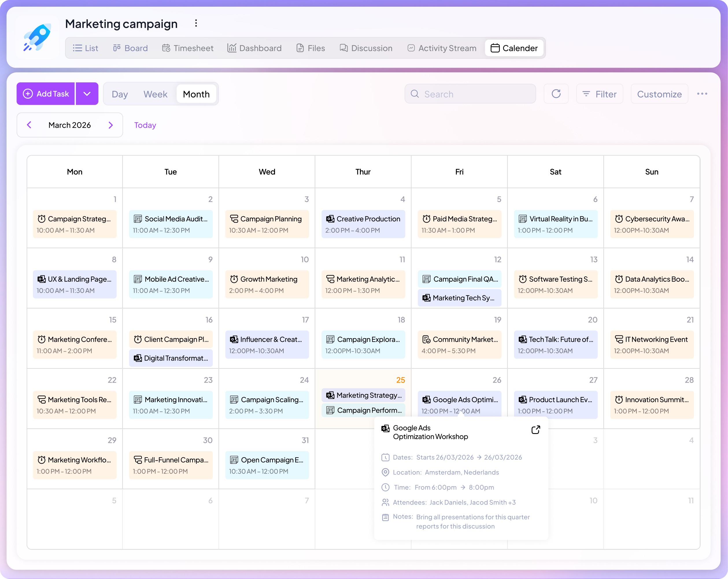Switch to Week view
728x579 pixels.
pyautogui.click(x=155, y=94)
